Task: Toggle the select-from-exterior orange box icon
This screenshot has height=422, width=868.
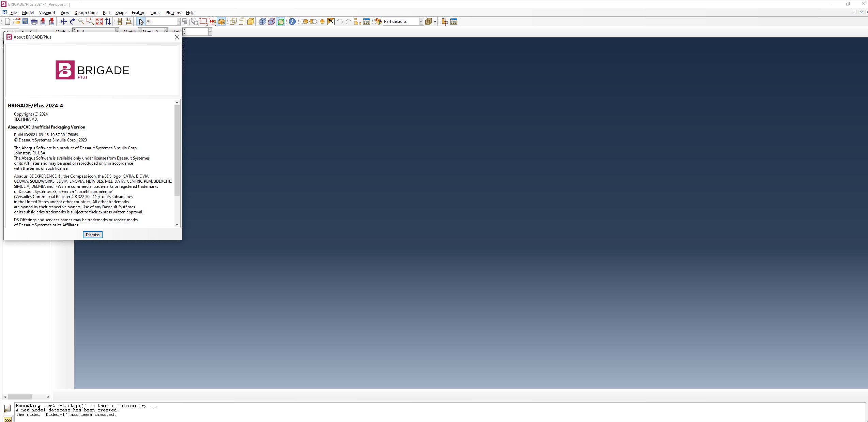Action: (222, 21)
